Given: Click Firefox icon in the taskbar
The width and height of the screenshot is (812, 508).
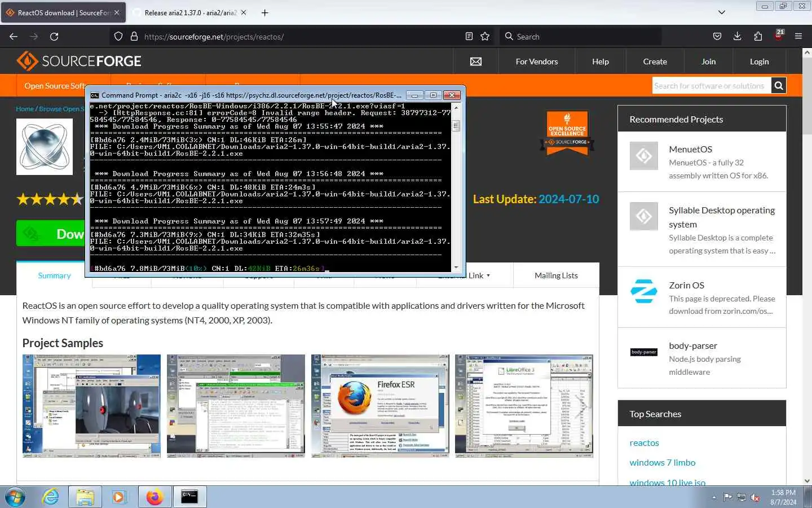Looking at the screenshot, I should (155, 497).
